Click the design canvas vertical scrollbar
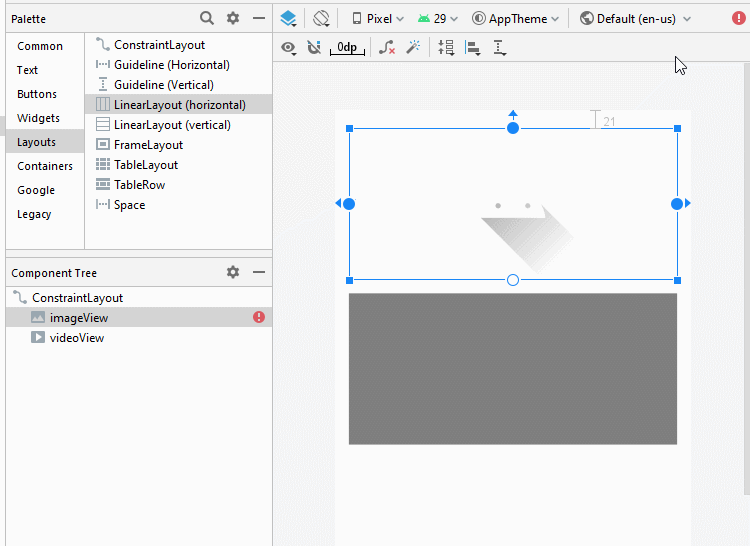The image size is (750, 546). (747, 279)
